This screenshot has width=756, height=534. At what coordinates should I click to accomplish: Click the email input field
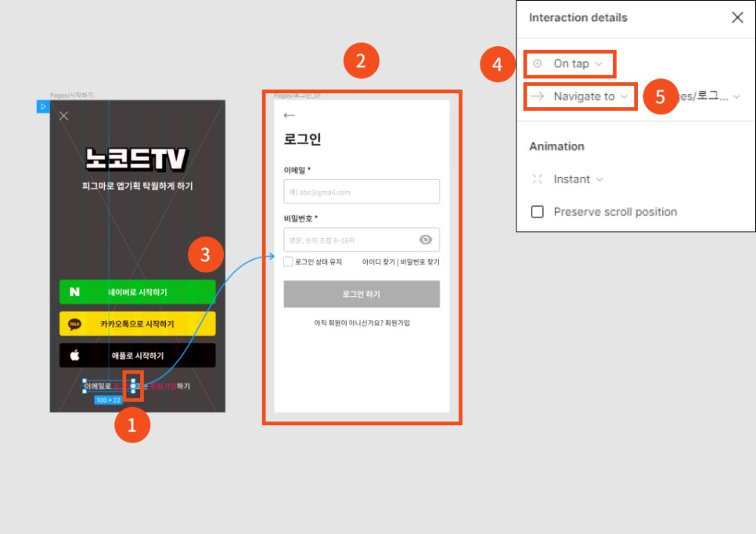362,192
